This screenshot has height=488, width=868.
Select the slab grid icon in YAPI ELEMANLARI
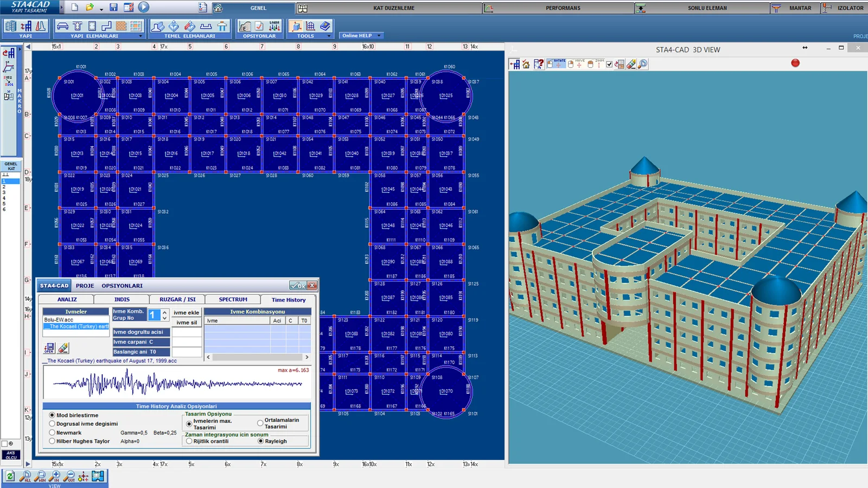[136, 26]
